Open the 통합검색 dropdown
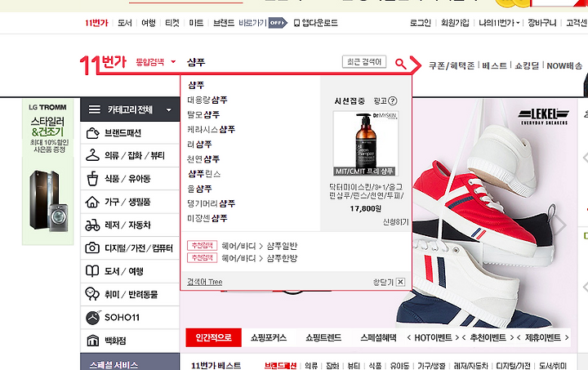 coord(156,62)
